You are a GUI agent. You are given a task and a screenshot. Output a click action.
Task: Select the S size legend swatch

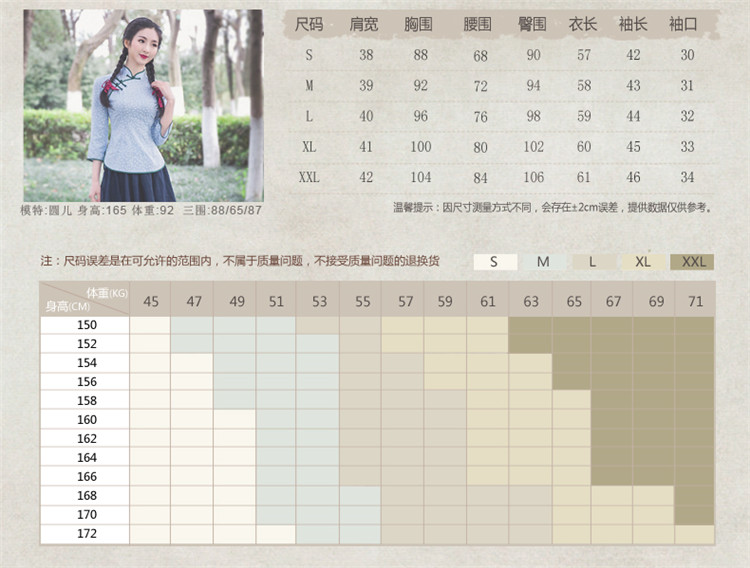[495, 262]
